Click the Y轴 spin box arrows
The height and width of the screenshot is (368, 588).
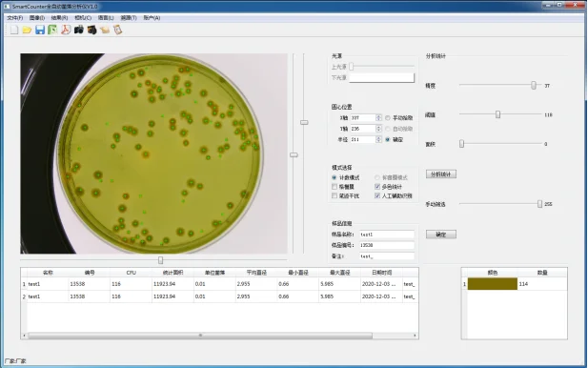click(378, 129)
